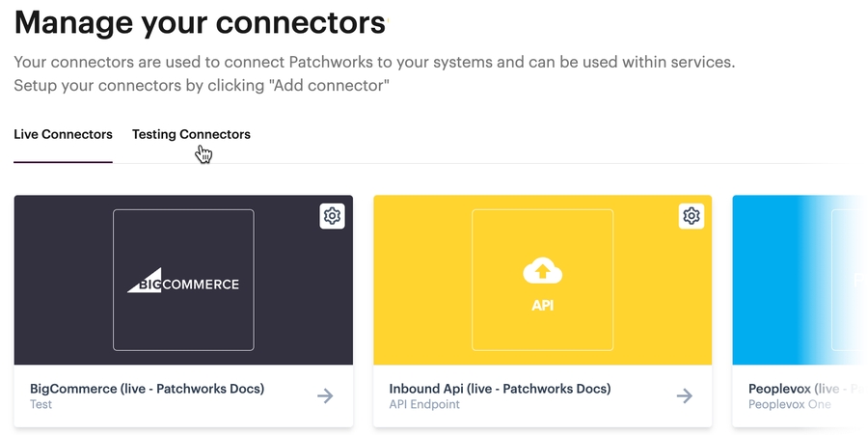The height and width of the screenshot is (435, 868).
Task: Open Inbound Api (live - Patchworks Docs) title
Action: [x=500, y=389]
